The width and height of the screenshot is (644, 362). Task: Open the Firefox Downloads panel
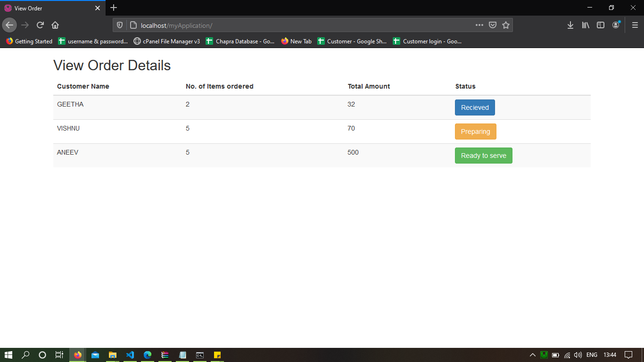(570, 25)
